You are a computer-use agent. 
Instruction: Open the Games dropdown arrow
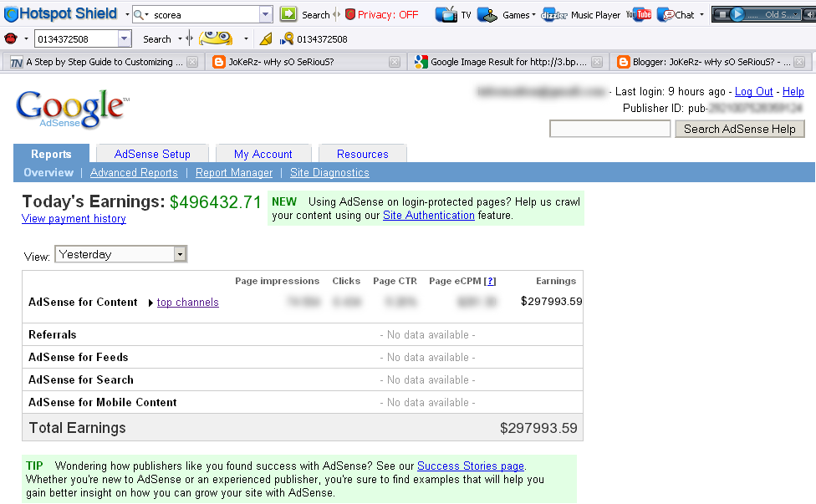pos(533,14)
